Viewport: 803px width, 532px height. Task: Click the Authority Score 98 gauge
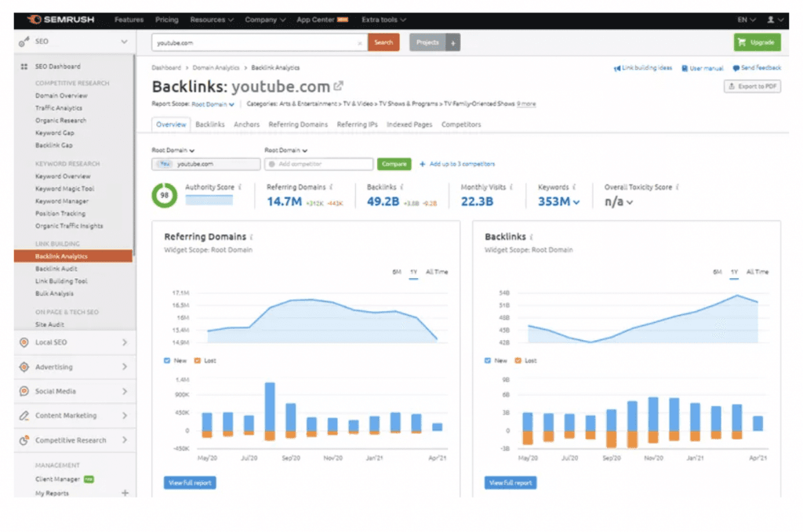[165, 195]
